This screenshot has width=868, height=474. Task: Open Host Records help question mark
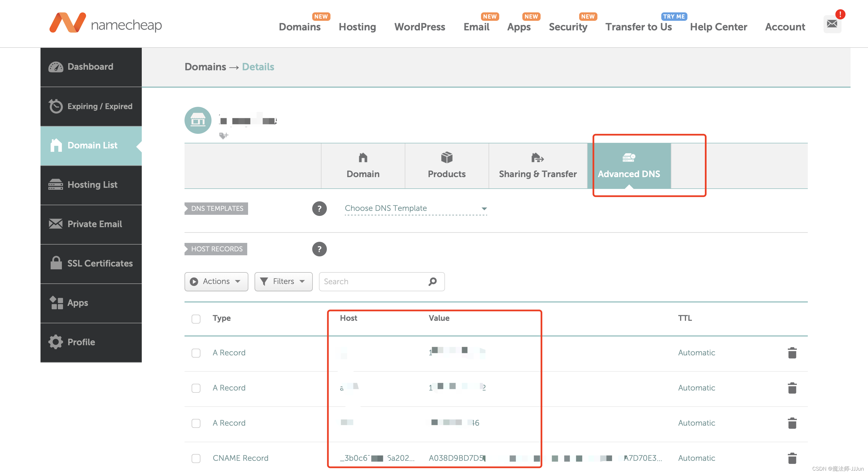tap(319, 249)
